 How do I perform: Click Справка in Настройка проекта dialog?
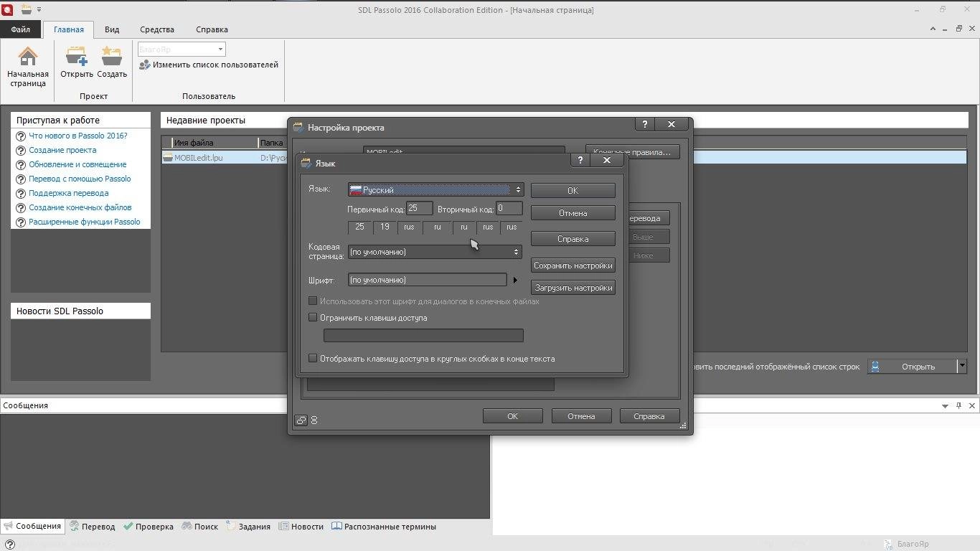pos(649,416)
